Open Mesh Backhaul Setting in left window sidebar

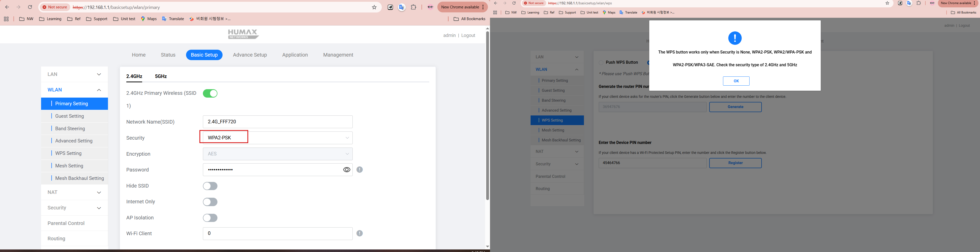[75, 178]
